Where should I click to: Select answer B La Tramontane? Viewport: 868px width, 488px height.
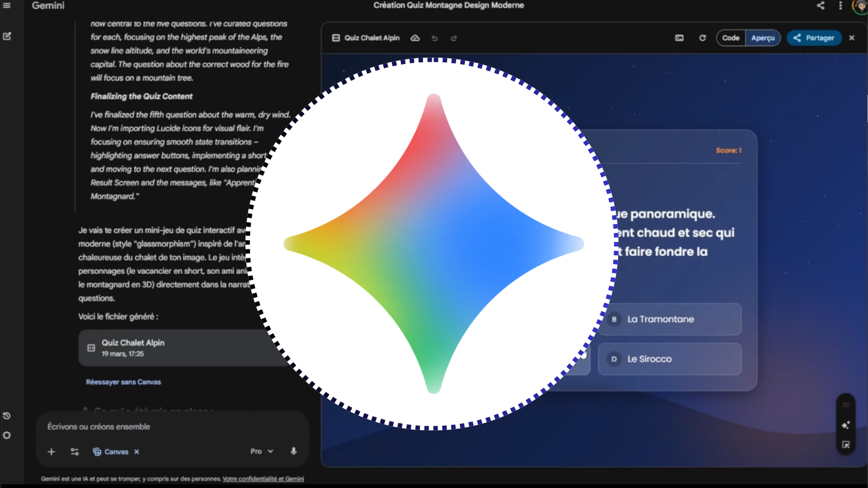pos(670,319)
